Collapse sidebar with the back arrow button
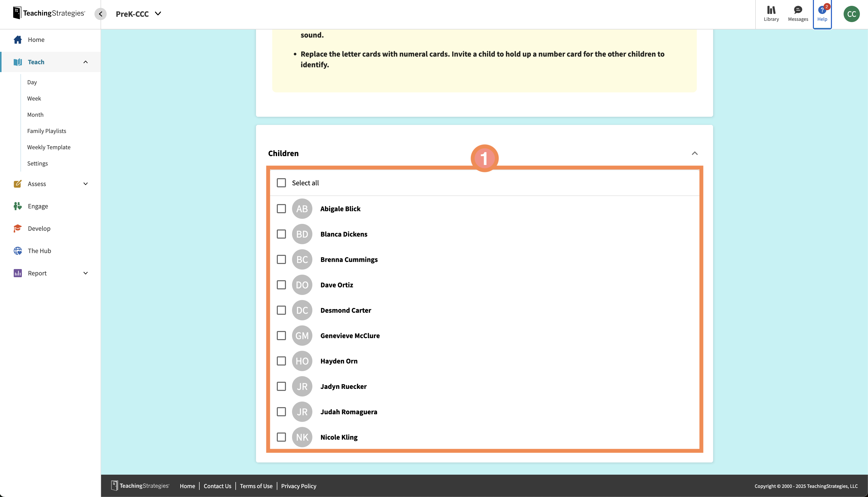The width and height of the screenshot is (868, 497). tap(100, 14)
